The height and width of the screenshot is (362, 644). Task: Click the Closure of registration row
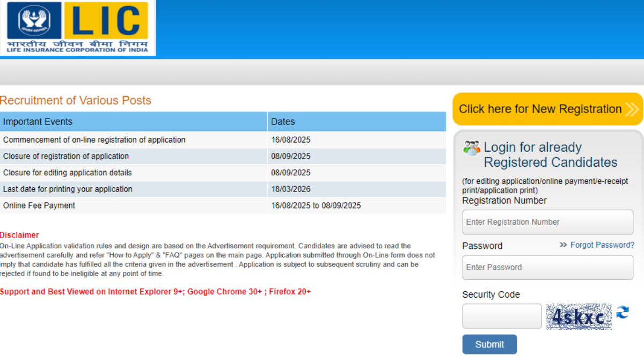tap(66, 157)
